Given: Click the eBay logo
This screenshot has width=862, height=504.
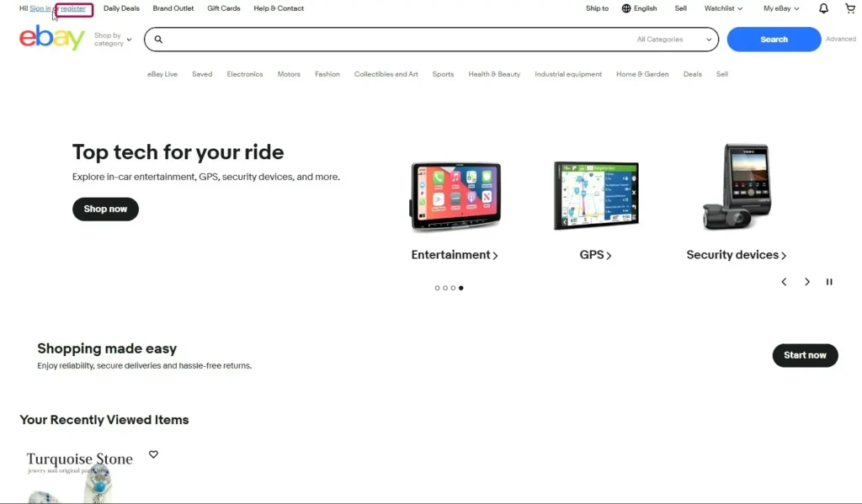Looking at the screenshot, I should (52, 38).
